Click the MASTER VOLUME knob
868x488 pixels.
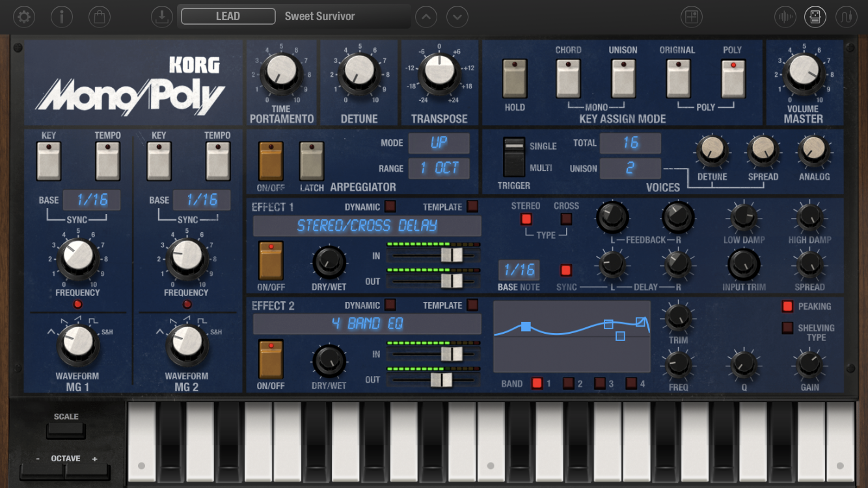803,72
